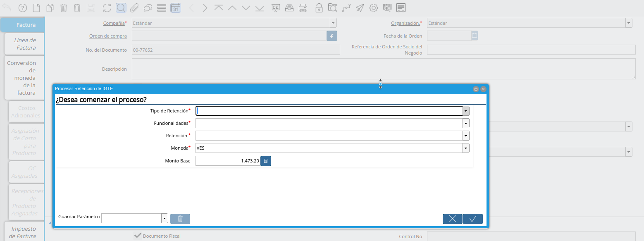Click the floppy disk save icon

click(91, 7)
